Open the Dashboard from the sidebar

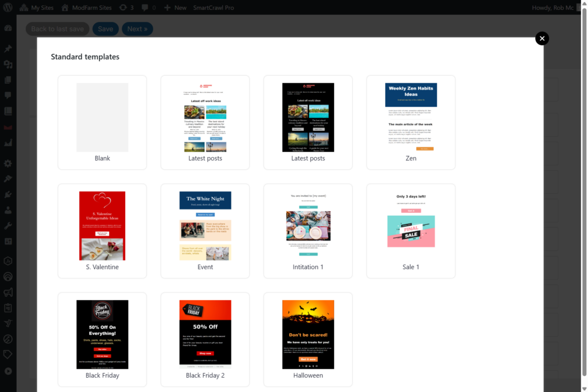point(8,28)
